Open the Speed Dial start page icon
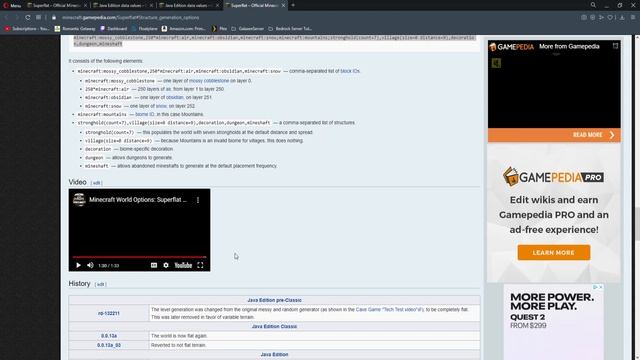Screen dimensions: 640x360 coord(38,18)
